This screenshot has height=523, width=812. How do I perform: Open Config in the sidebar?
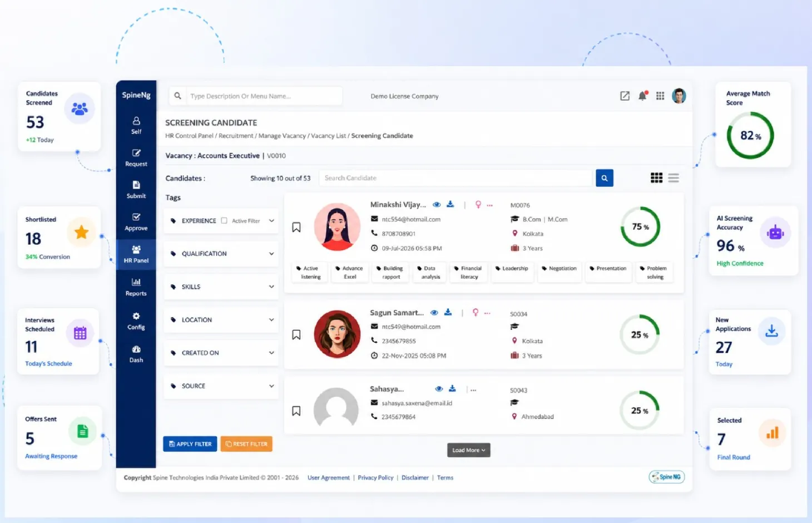pyautogui.click(x=136, y=321)
